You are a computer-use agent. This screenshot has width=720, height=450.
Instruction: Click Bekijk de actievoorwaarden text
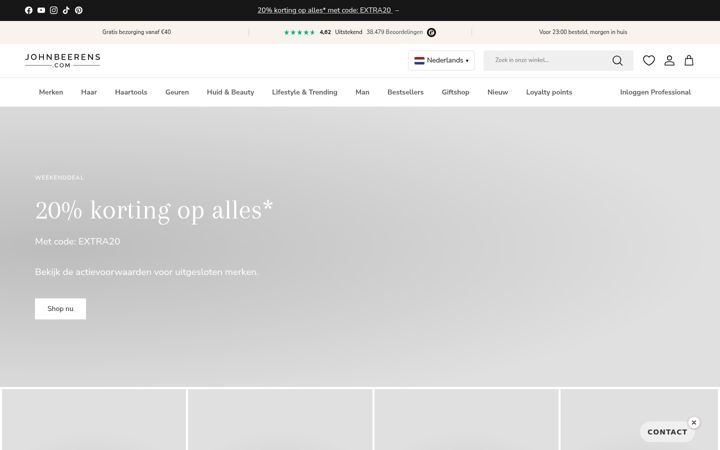(x=146, y=272)
